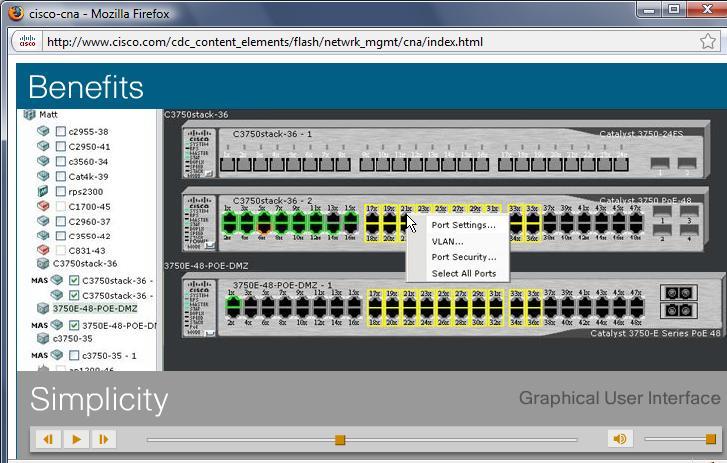The height and width of the screenshot is (463, 727).
Task: Check the c3560-34 checkbox
Action: click(61, 161)
